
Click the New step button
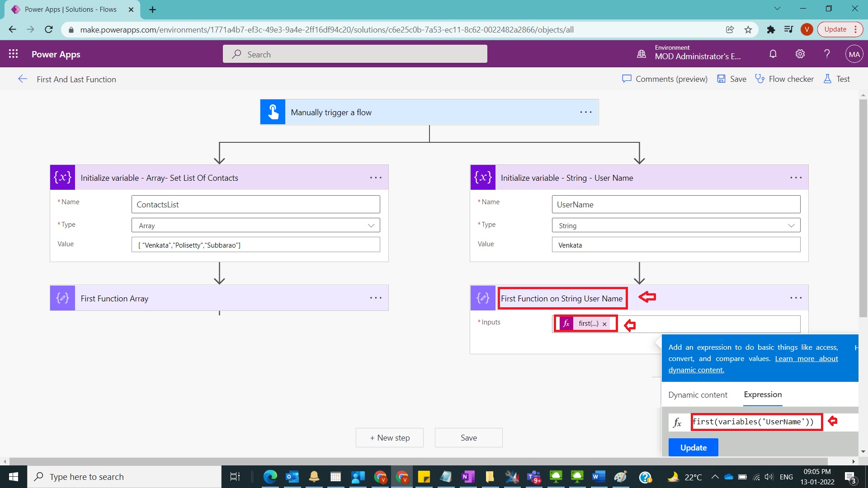[389, 437]
